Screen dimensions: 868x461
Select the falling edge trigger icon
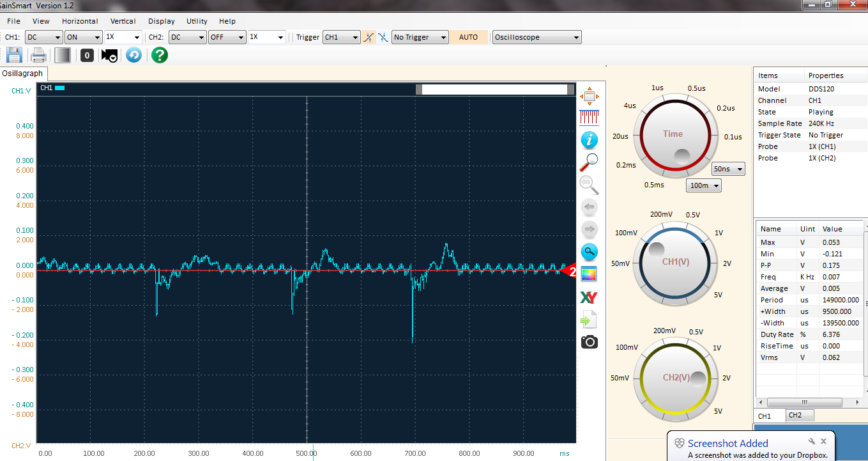pyautogui.click(x=383, y=37)
